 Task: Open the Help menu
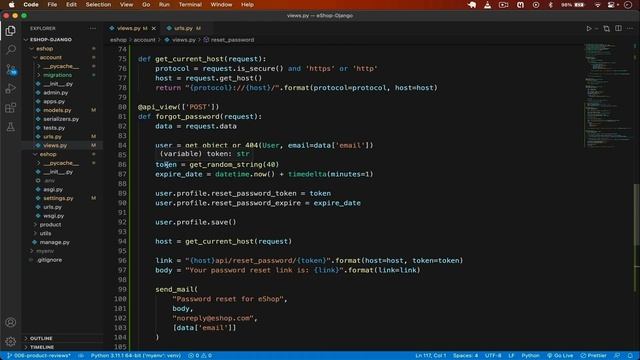247,5
